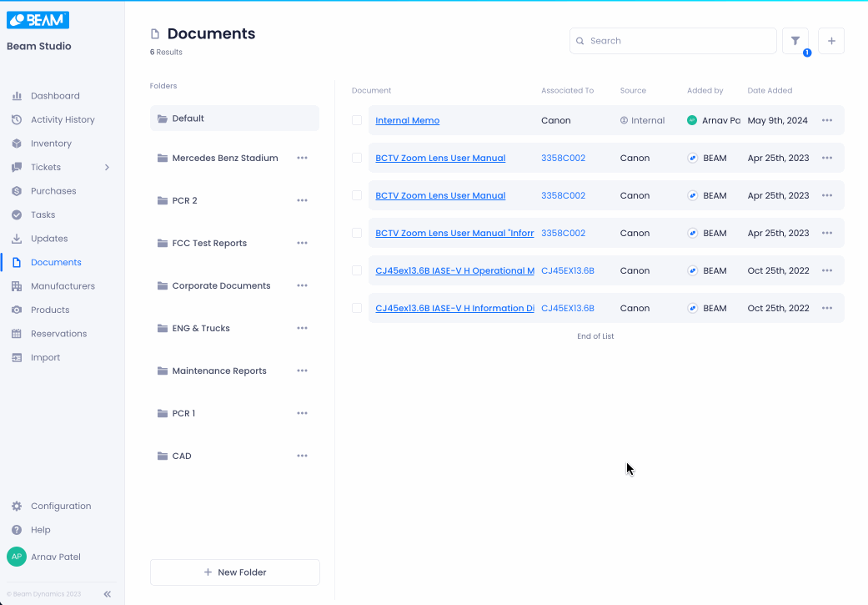Open row menu for CJ45ex13.6B Operational Manual
Viewport: 868px width, 605px height.
point(827,270)
